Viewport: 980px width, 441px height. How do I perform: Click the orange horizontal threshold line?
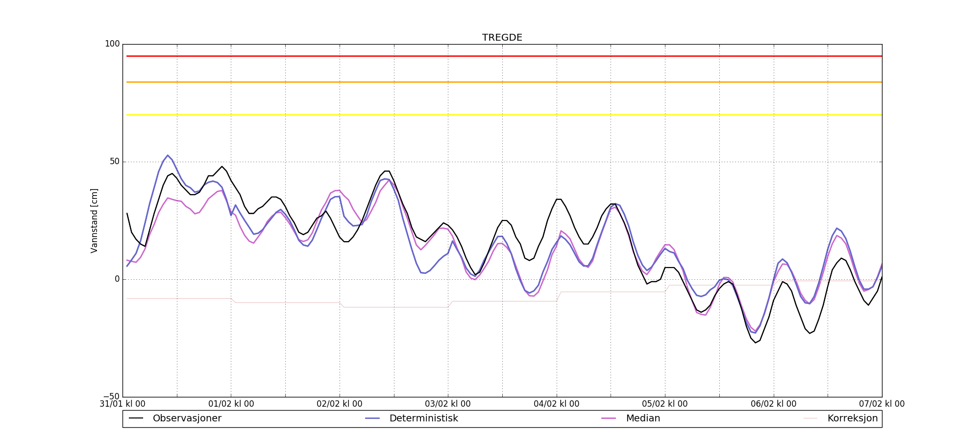[x=502, y=82]
